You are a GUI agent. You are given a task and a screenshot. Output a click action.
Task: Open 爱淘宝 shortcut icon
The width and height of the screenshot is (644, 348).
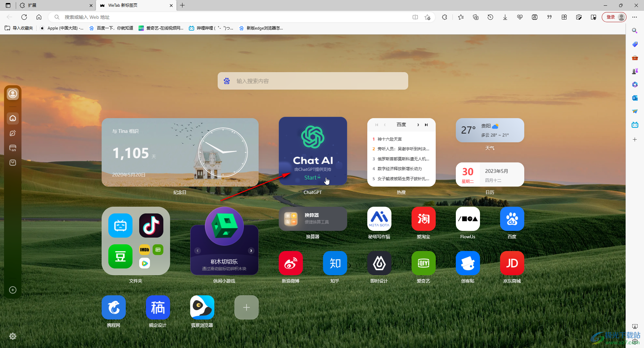click(x=424, y=219)
